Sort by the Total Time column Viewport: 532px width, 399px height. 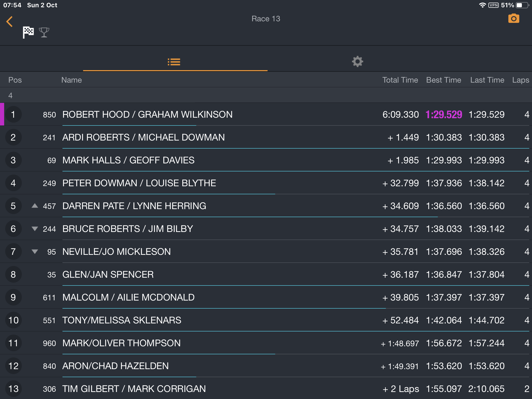pyautogui.click(x=400, y=80)
